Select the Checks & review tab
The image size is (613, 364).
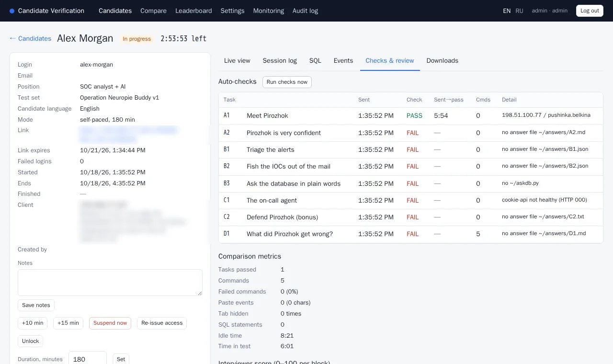(x=390, y=61)
